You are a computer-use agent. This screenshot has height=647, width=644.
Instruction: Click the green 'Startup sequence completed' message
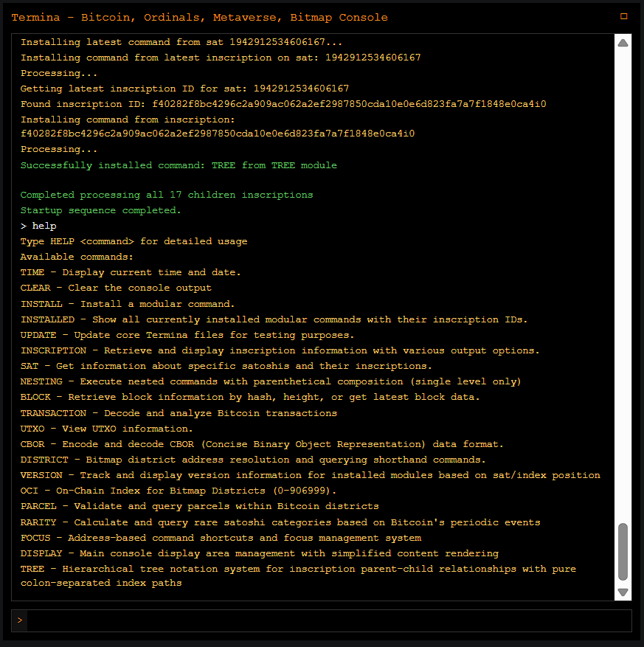pyautogui.click(x=100, y=210)
